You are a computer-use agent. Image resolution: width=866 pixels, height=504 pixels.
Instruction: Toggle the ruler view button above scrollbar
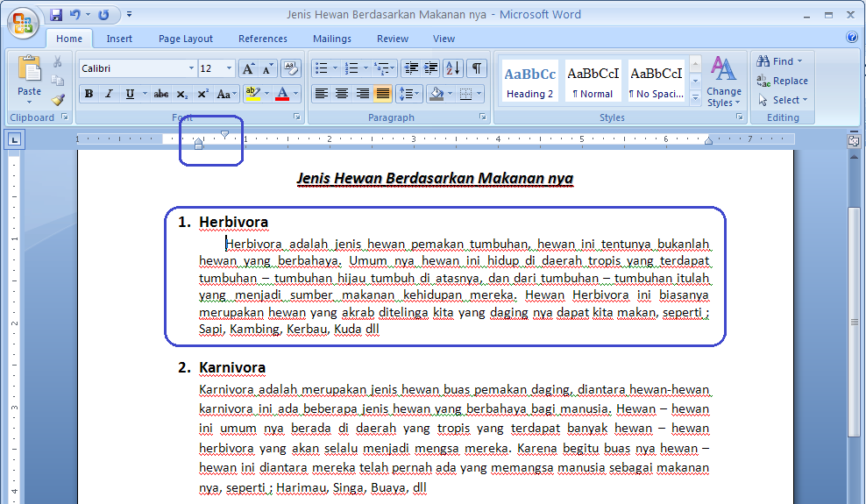pyautogui.click(x=854, y=141)
